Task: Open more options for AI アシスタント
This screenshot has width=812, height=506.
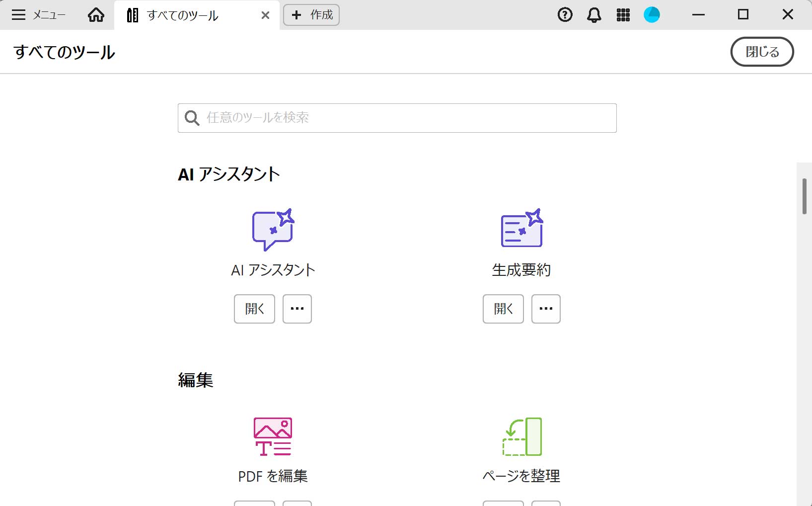Action: (297, 309)
